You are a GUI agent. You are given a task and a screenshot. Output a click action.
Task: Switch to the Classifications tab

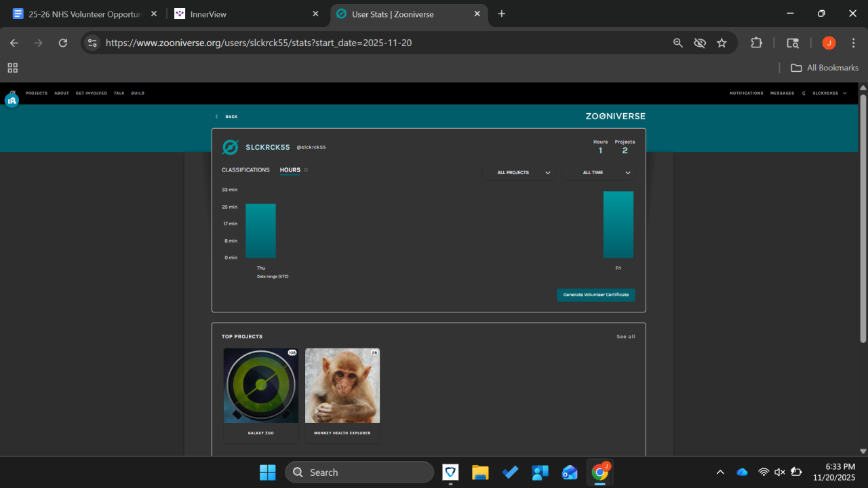(245, 170)
